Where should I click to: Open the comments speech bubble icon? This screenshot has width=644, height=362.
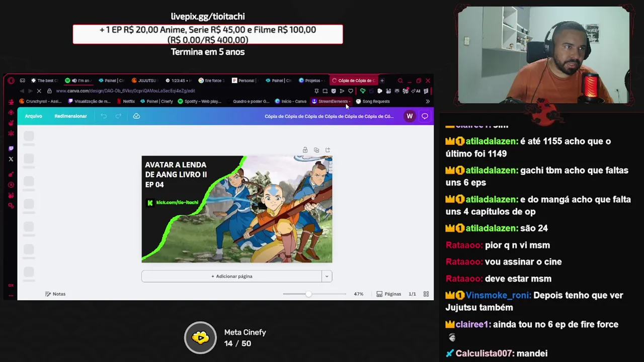point(425,116)
